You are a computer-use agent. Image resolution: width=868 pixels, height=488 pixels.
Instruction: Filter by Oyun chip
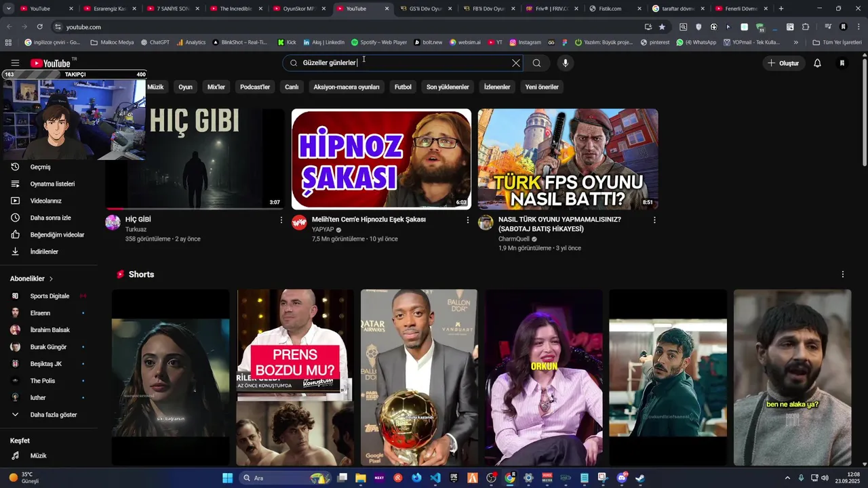point(185,87)
